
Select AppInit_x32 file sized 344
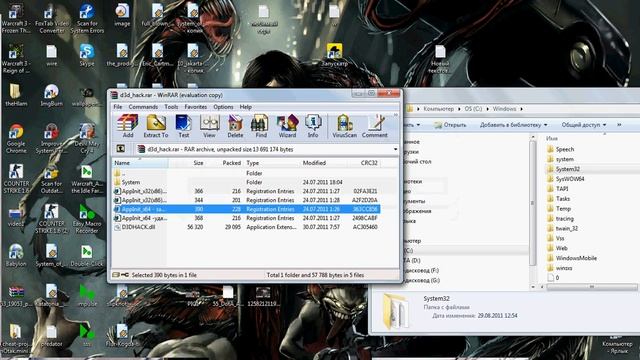pyautogui.click(x=246, y=200)
